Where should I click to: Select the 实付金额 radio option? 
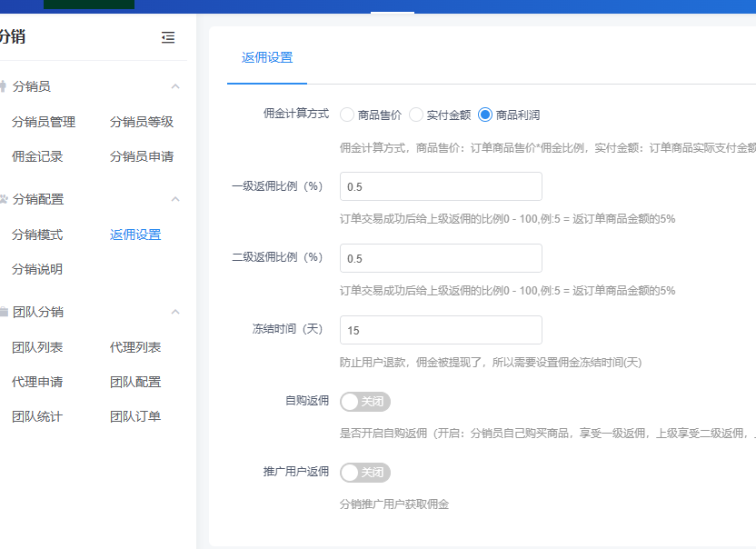pyautogui.click(x=416, y=115)
